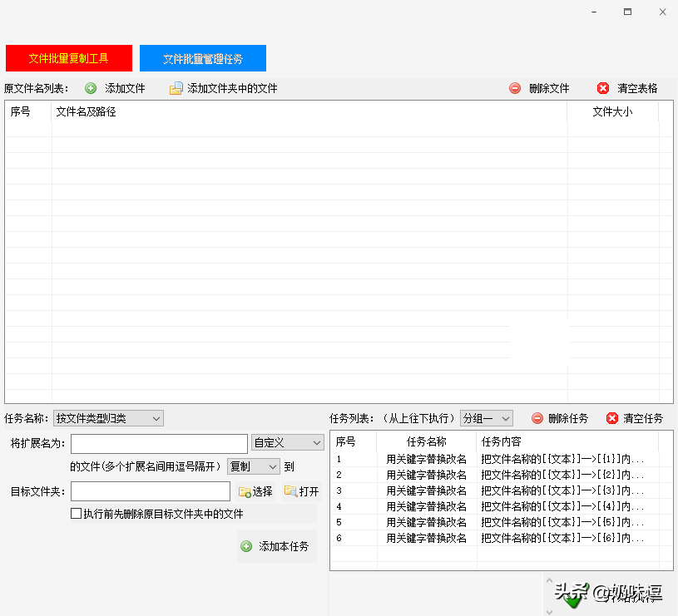The height and width of the screenshot is (616, 678).
Task: Click the open target folder icon
Action: (290, 491)
